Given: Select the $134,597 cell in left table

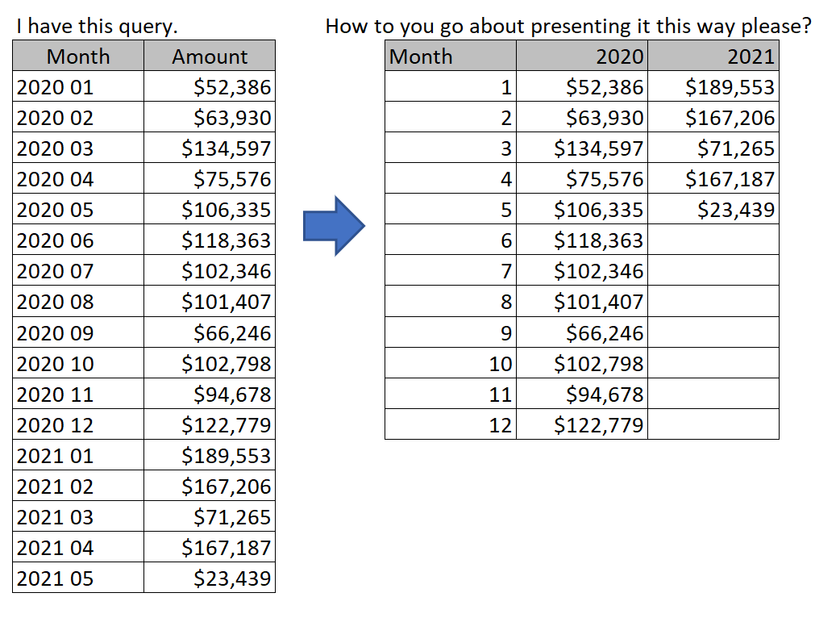Looking at the screenshot, I should (210, 148).
